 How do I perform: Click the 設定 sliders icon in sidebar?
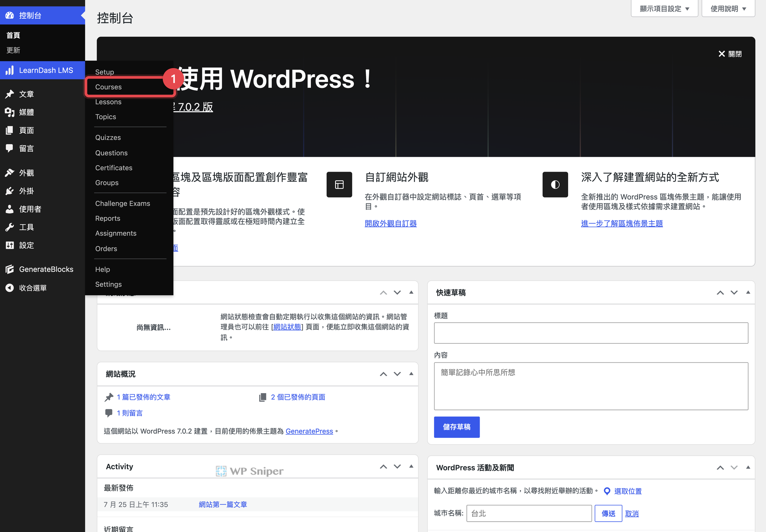pyautogui.click(x=10, y=245)
